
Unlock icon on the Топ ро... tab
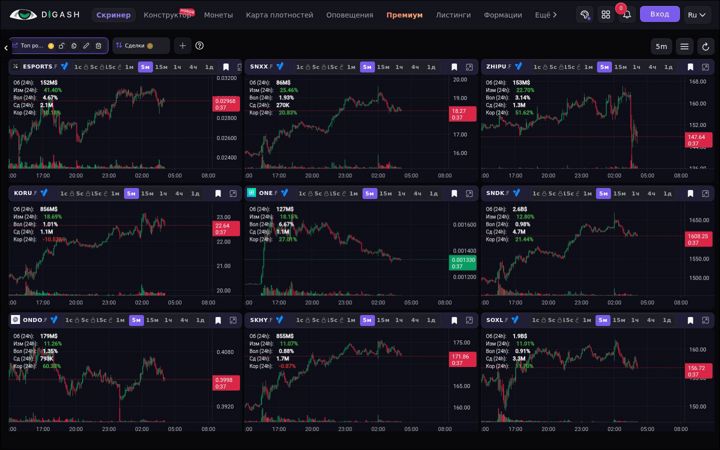tap(62, 45)
